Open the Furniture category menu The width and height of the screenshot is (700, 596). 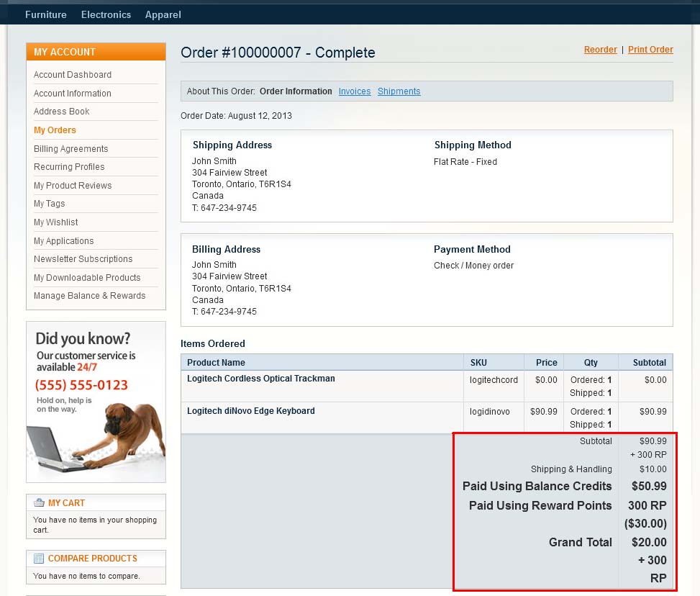pyautogui.click(x=45, y=14)
